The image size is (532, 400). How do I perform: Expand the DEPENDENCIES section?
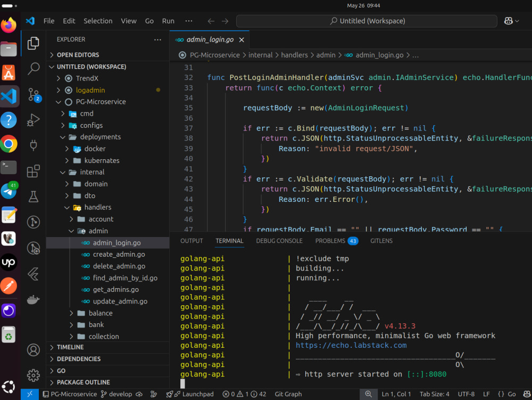coord(79,359)
